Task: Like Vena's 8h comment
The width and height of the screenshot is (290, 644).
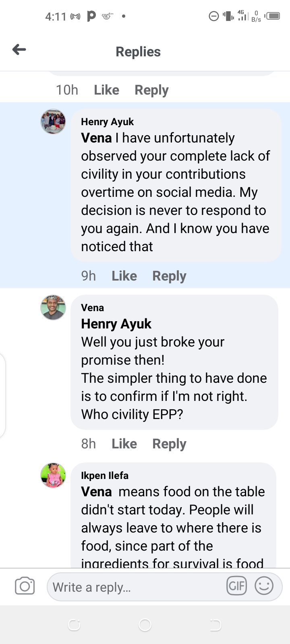Action: point(124,444)
